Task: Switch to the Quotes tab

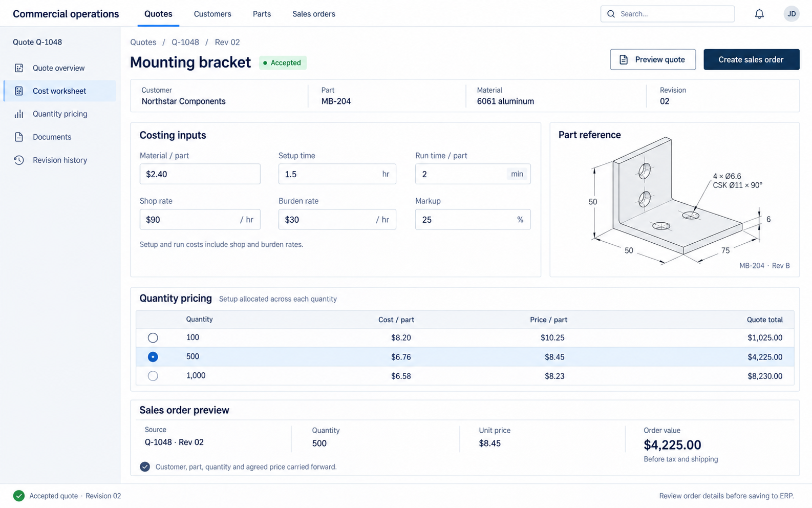Action: pos(158,14)
